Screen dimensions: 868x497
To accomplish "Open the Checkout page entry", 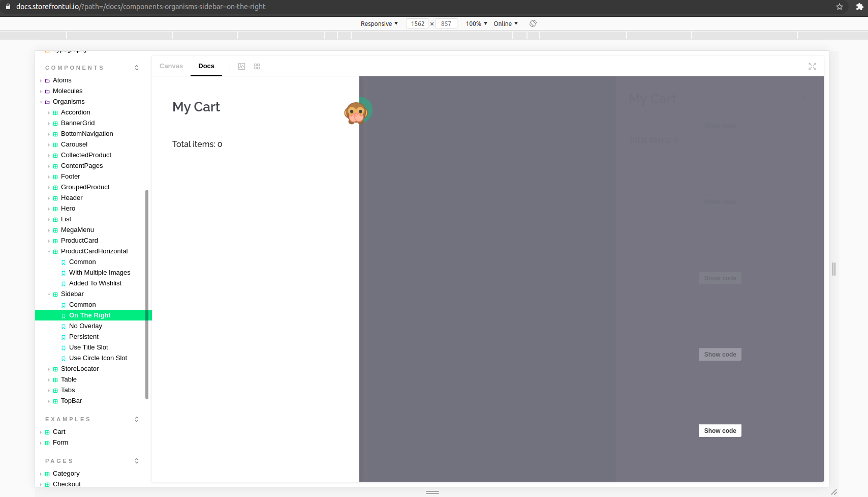I will 67,484.
